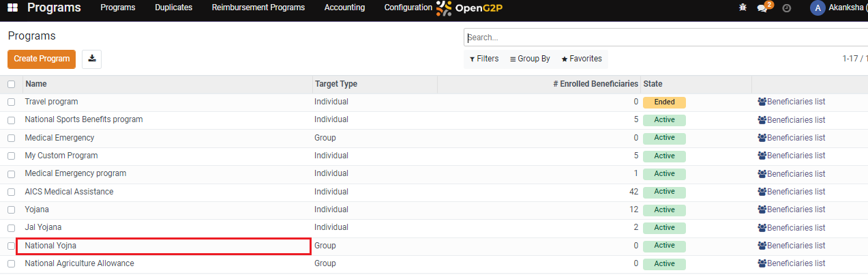
Task: Expand the Filters dropdown
Action: [x=484, y=59]
